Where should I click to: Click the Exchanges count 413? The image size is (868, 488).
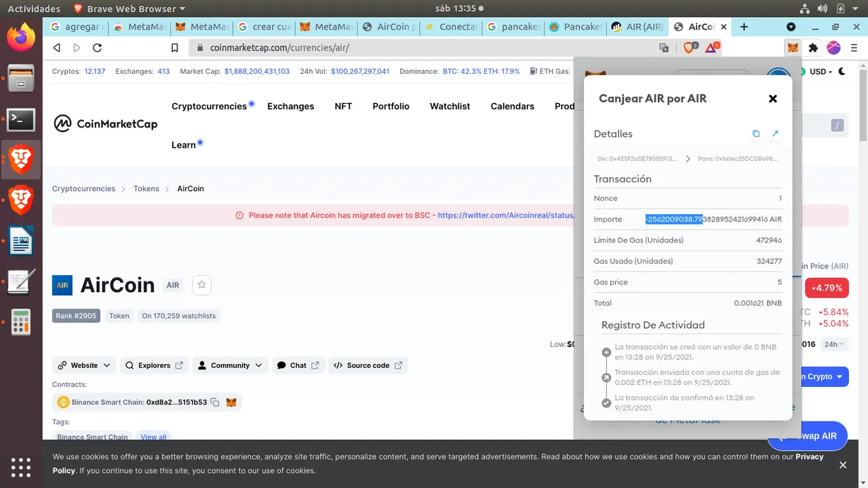[x=163, y=71]
